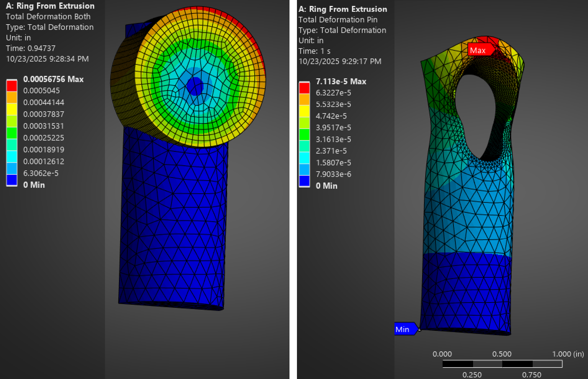Click the yellow swatch in right legend
Viewport: 588px width, 379px height.
304,111
